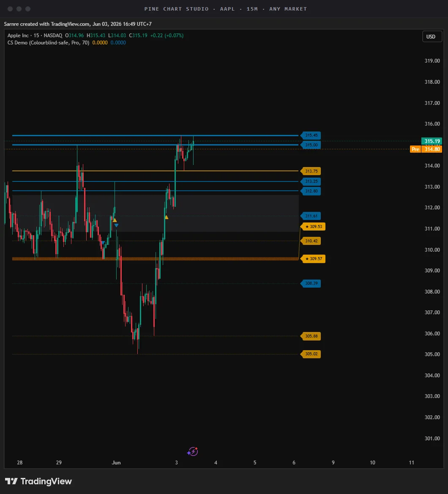
Task: Click the 9 date on time axis
Action: point(333,463)
